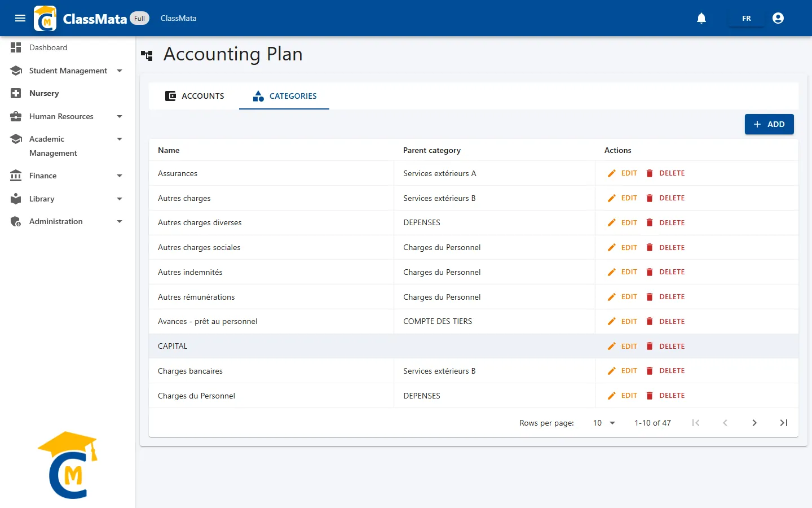Click the Add button
This screenshot has width=812, height=508.
(x=769, y=124)
